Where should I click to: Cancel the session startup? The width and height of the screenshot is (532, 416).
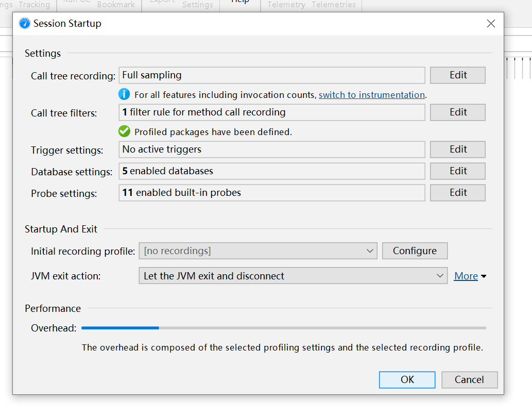pyautogui.click(x=469, y=380)
